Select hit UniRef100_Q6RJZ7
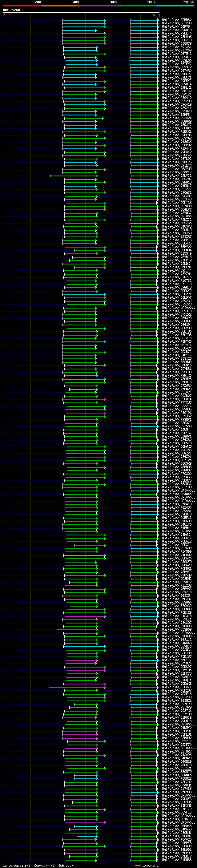 pyautogui.click(x=177, y=125)
